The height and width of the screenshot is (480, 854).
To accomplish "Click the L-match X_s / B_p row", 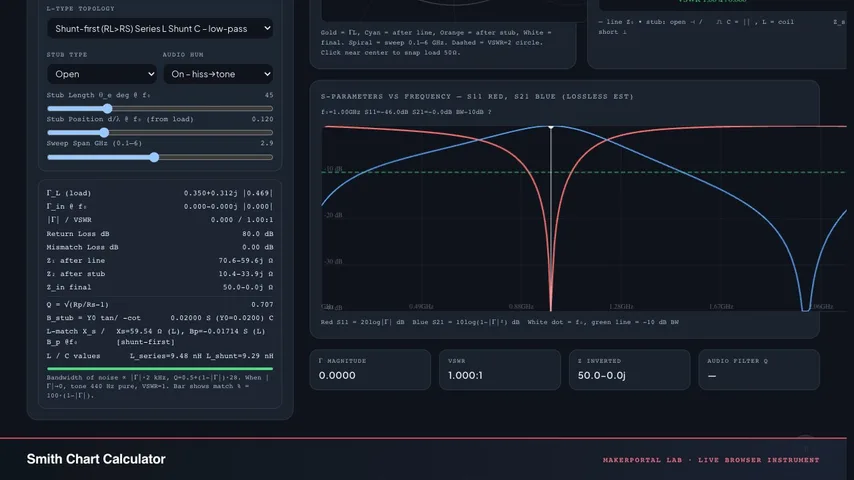I will (x=160, y=336).
